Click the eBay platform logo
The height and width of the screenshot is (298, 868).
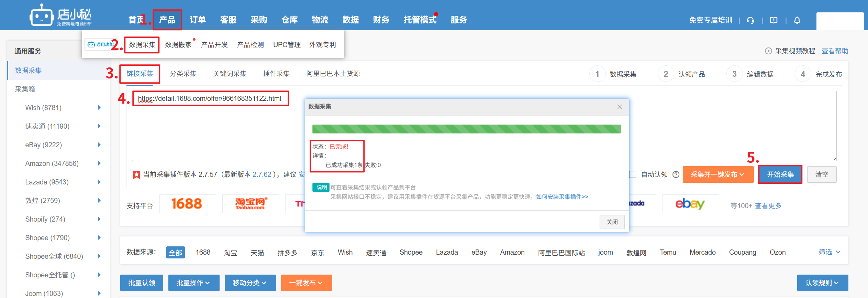690,204
